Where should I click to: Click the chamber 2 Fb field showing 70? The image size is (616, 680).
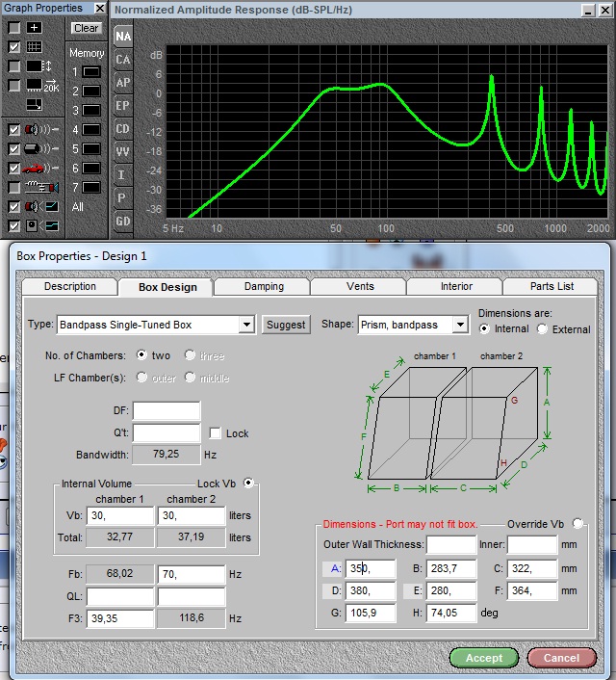[x=192, y=574]
